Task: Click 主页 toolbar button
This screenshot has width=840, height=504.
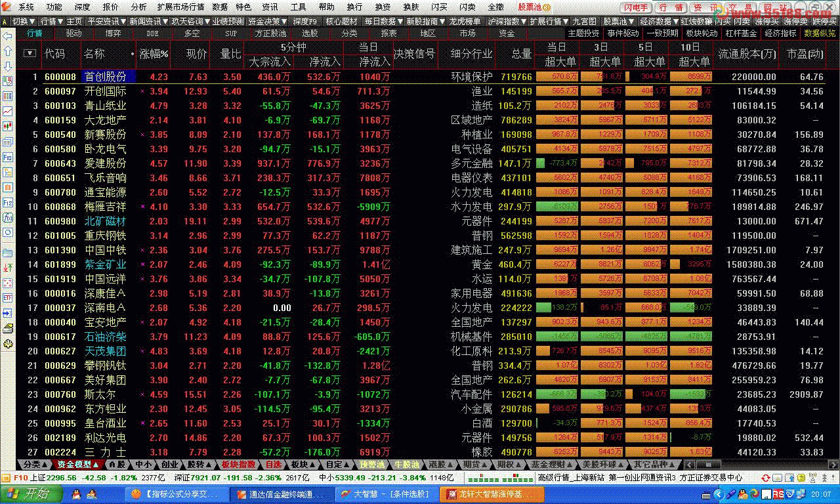Action: click(75, 21)
